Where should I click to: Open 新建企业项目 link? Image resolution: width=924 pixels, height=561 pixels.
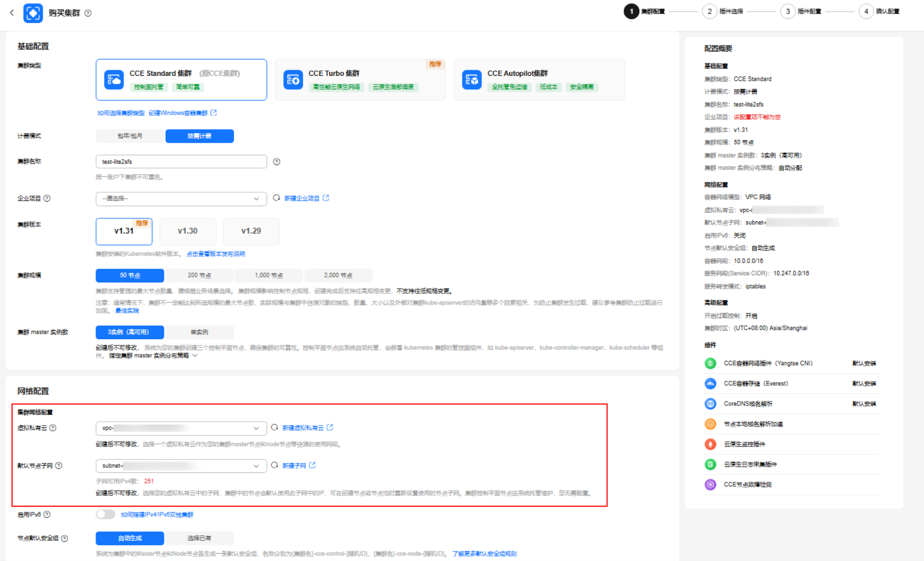pyautogui.click(x=302, y=198)
